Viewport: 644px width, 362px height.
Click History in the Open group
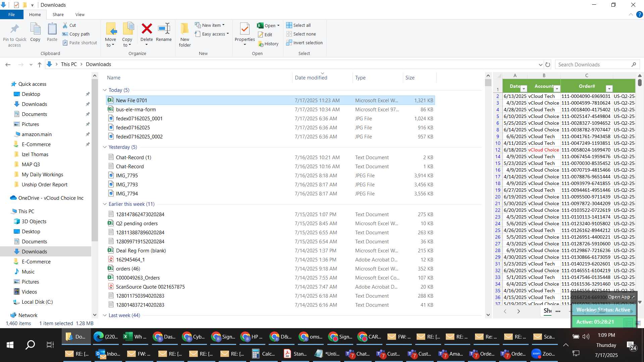[x=268, y=44]
